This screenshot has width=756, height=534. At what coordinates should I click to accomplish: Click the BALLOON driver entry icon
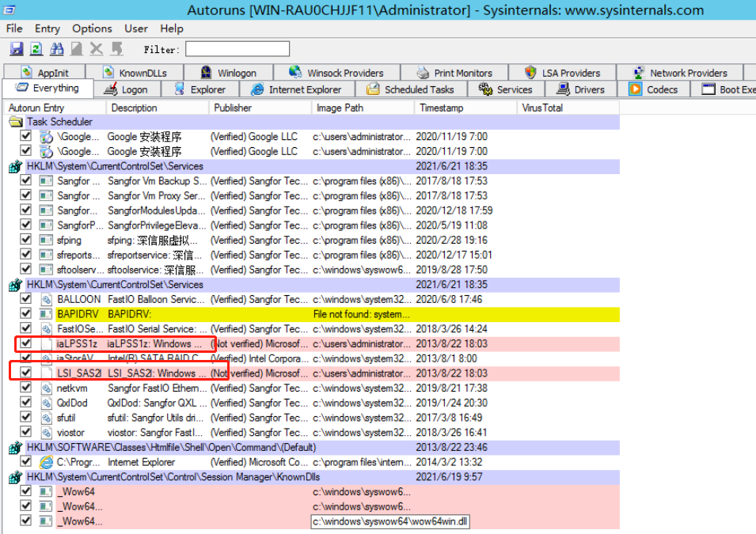tap(47, 300)
